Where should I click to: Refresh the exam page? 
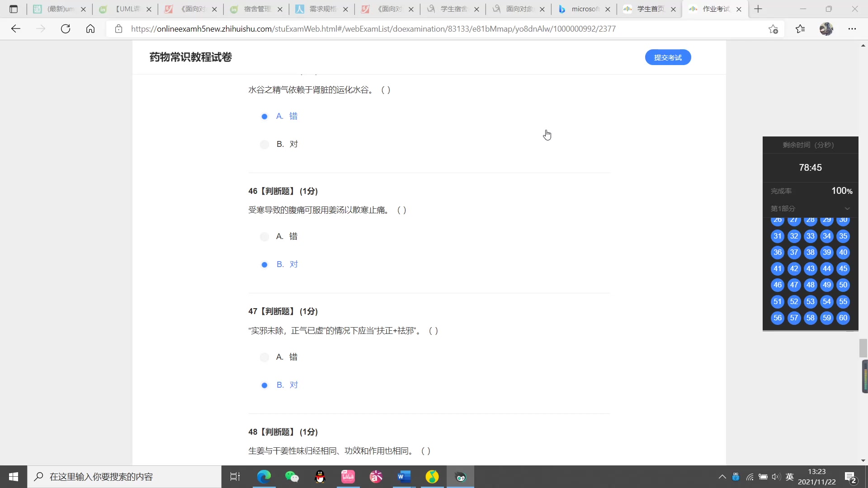pyautogui.click(x=66, y=29)
